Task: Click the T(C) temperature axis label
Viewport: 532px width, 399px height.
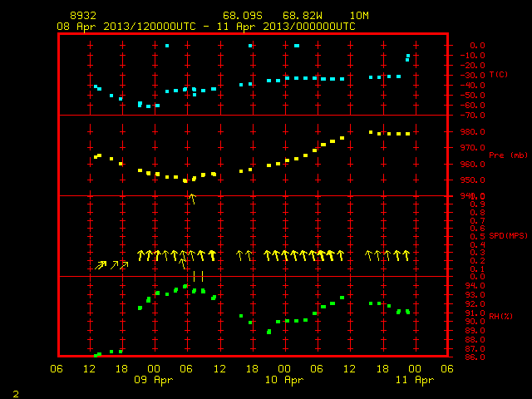Action: 499,74
